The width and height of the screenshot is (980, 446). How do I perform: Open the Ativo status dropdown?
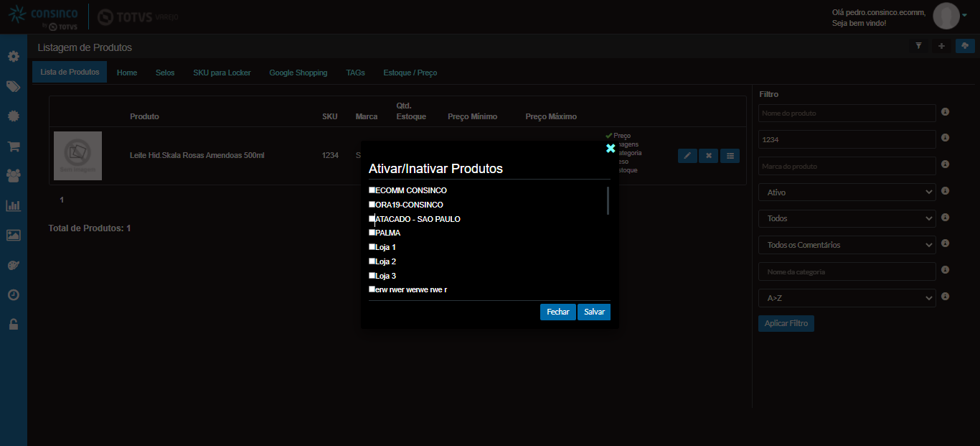point(847,192)
